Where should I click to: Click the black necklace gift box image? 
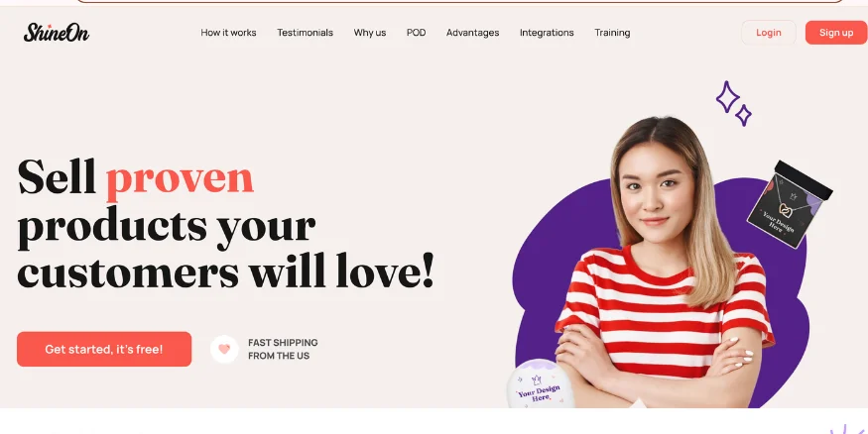tap(790, 204)
